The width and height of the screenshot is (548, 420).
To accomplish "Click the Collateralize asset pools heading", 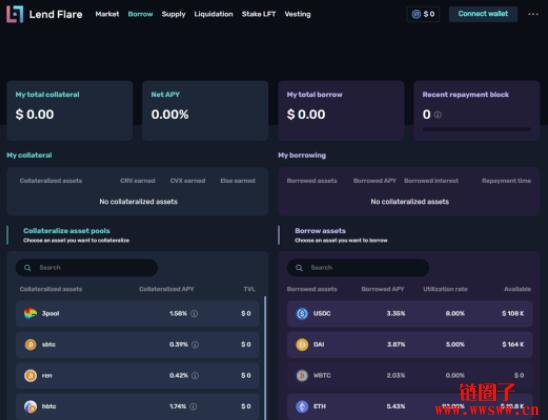I will [x=66, y=231].
